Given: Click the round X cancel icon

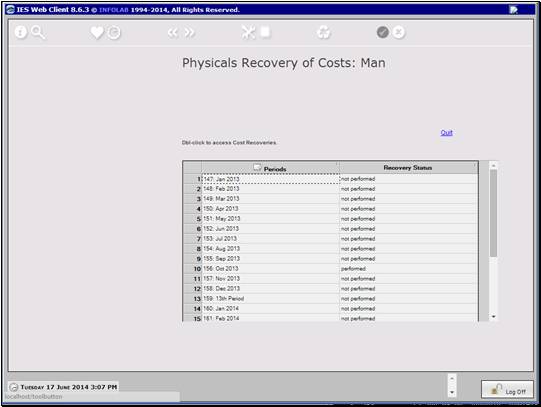Looking at the screenshot, I should [x=399, y=32].
